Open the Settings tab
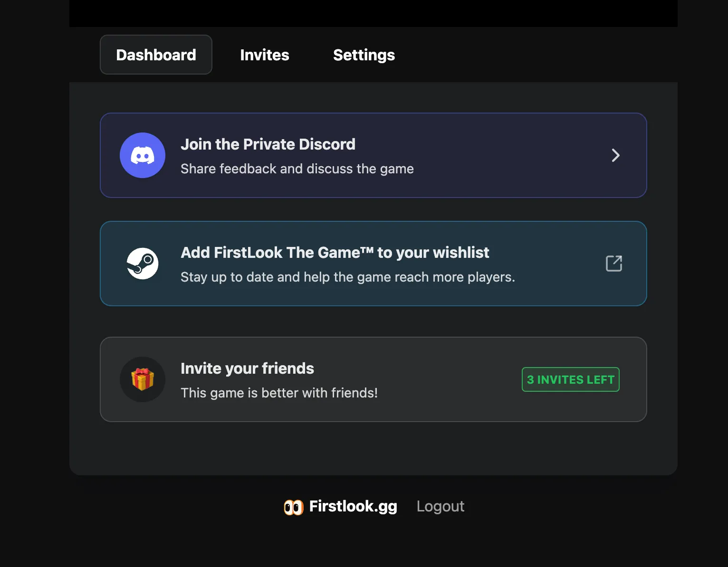 coord(364,55)
